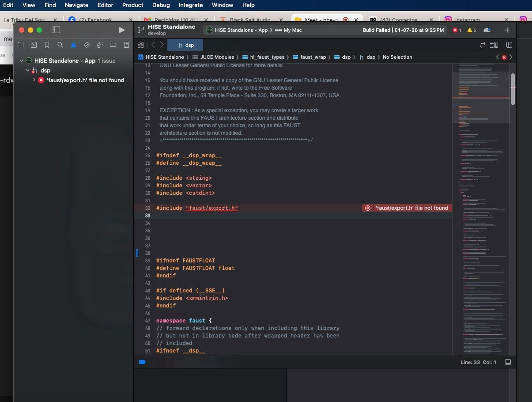
Task: Click the source control branch icon
Action: click(x=141, y=30)
